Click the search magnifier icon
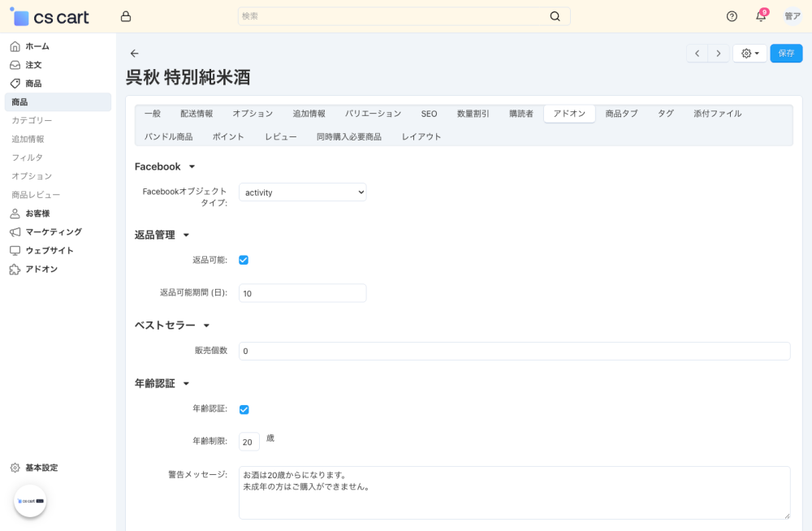The height and width of the screenshot is (531, 812). pos(555,16)
